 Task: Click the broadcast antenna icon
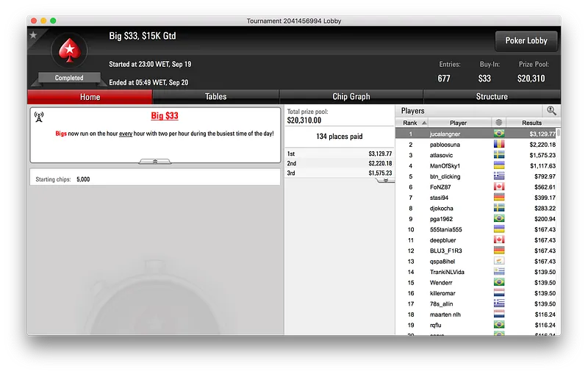click(39, 117)
